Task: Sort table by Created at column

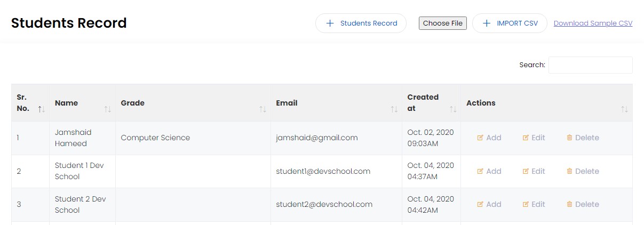Action: coord(453,109)
